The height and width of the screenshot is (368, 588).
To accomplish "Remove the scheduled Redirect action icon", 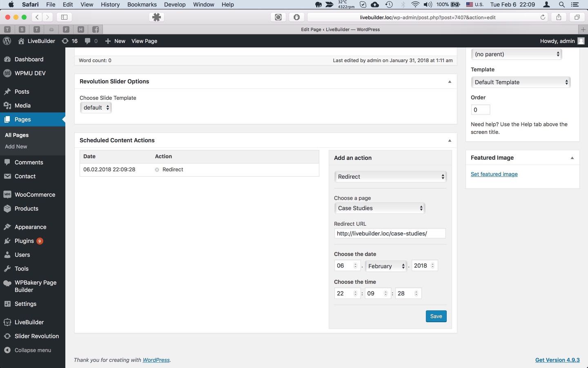I will pos(157,170).
